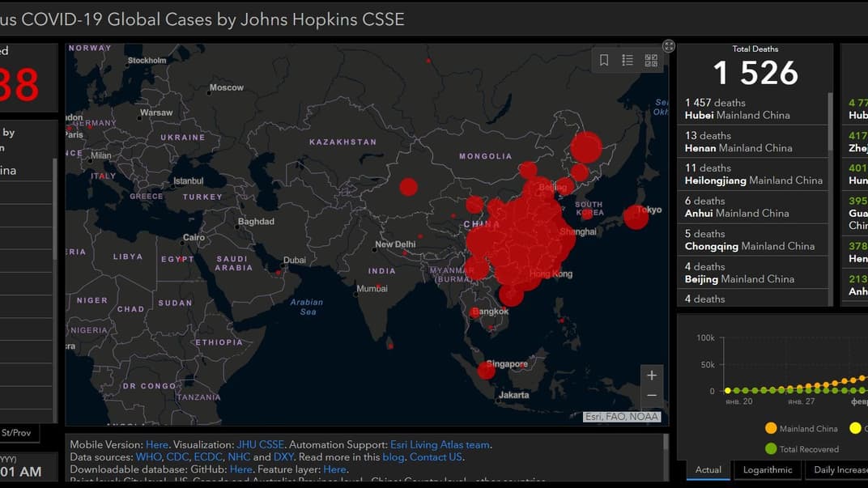Select the Actual chart tab
The height and width of the screenshot is (488, 868).
(x=708, y=469)
